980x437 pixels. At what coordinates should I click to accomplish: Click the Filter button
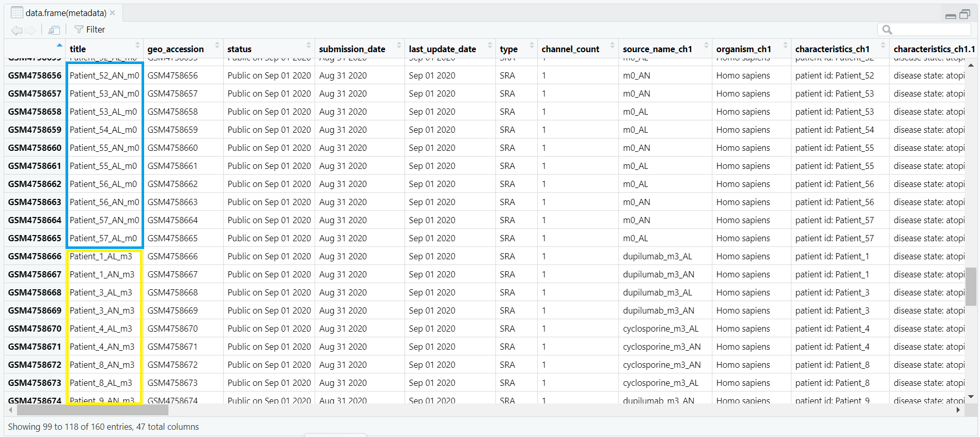[89, 29]
